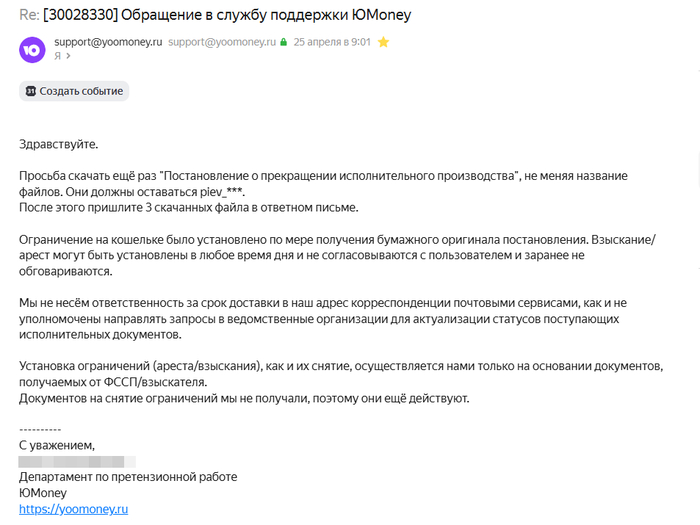Screen dimensions: 700x525
Task: Click the blurred signature name
Action: (77, 461)
